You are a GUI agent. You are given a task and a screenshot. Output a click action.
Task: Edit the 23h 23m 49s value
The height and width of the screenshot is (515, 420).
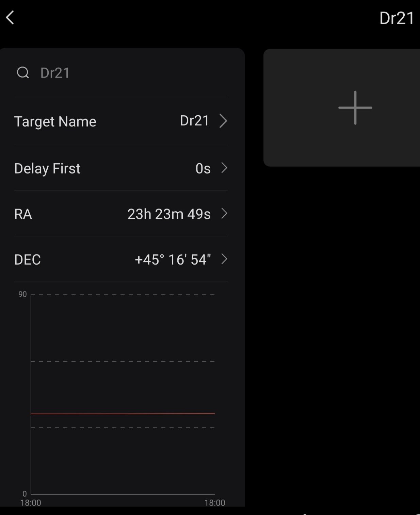click(169, 214)
